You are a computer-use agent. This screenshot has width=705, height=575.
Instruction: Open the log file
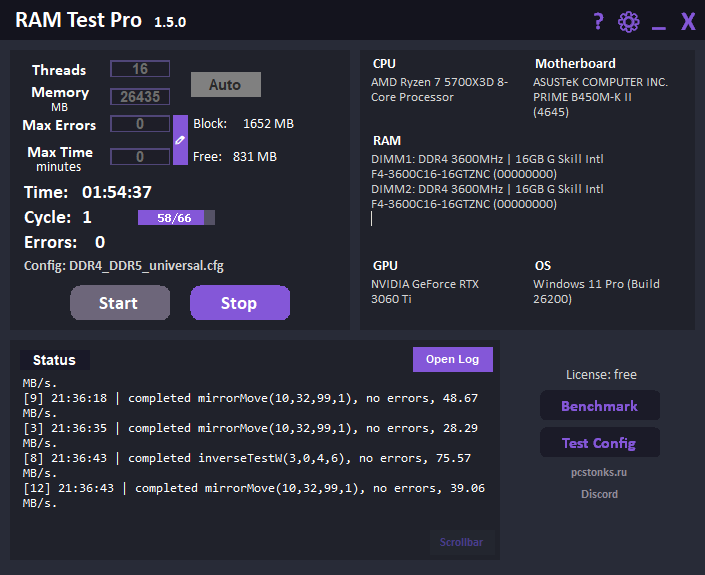(453, 359)
